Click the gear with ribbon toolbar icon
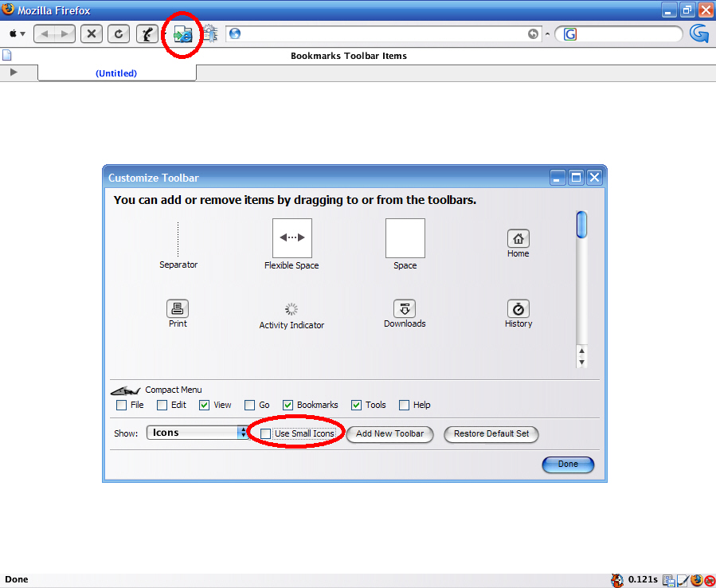Image resolution: width=716 pixels, height=588 pixels. [210, 33]
